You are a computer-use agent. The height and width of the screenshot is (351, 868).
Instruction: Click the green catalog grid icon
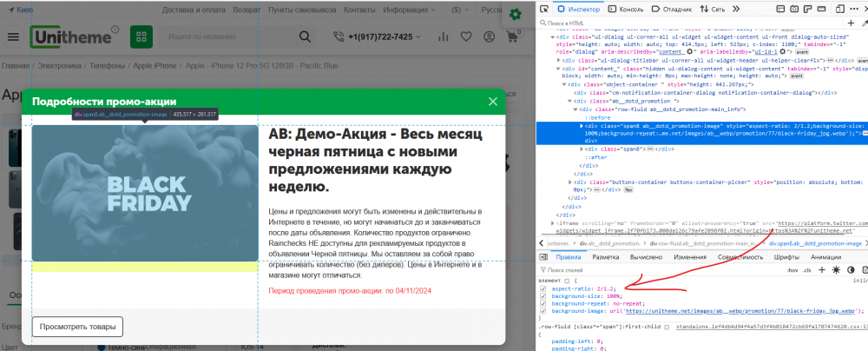point(141,37)
